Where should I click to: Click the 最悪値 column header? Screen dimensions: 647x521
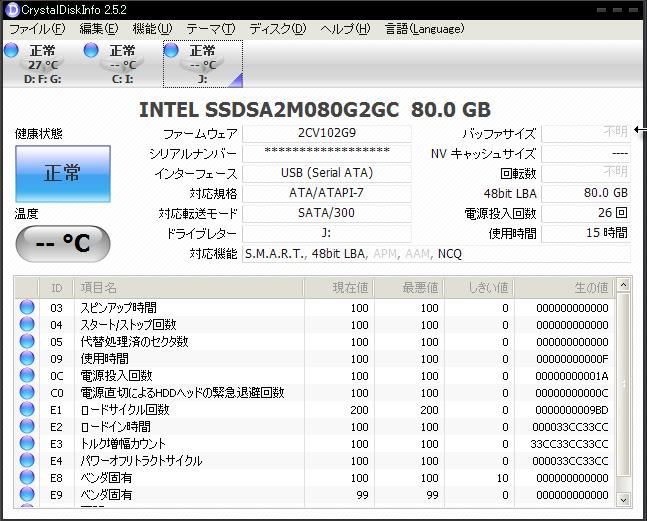[409, 288]
